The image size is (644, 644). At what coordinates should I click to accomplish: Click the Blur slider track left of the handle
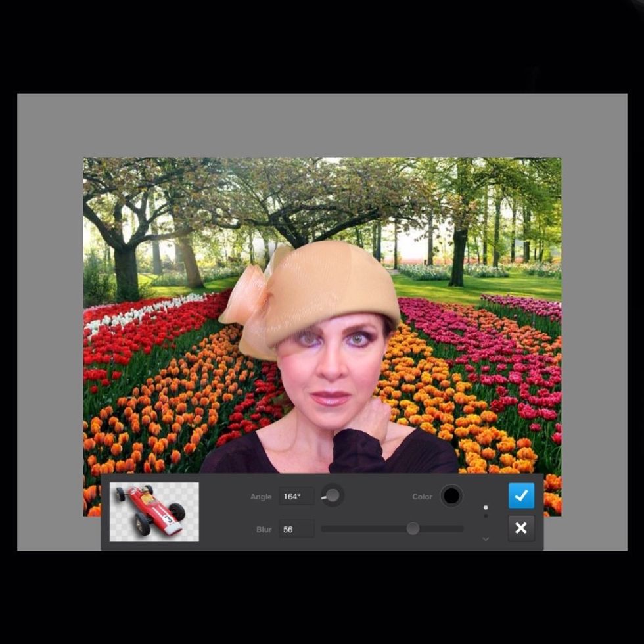(x=361, y=528)
